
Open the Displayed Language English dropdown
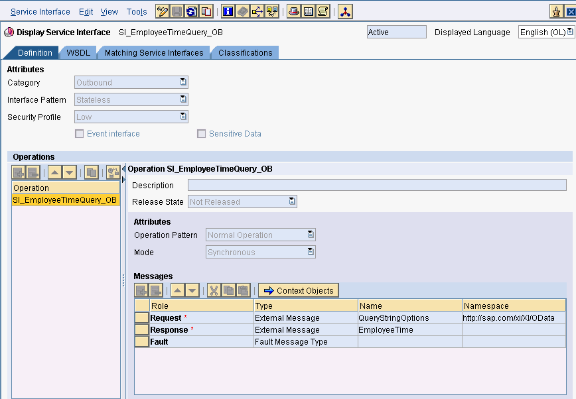pyautogui.click(x=570, y=32)
